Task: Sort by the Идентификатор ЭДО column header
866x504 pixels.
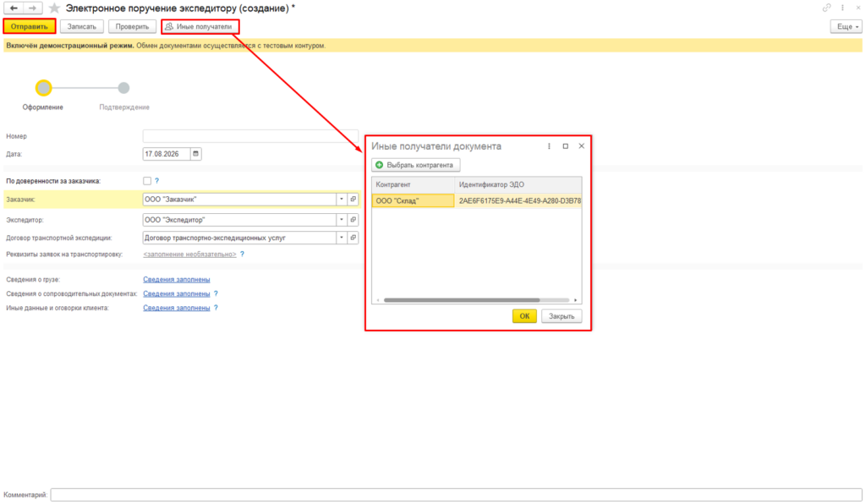Action: pyautogui.click(x=518, y=185)
